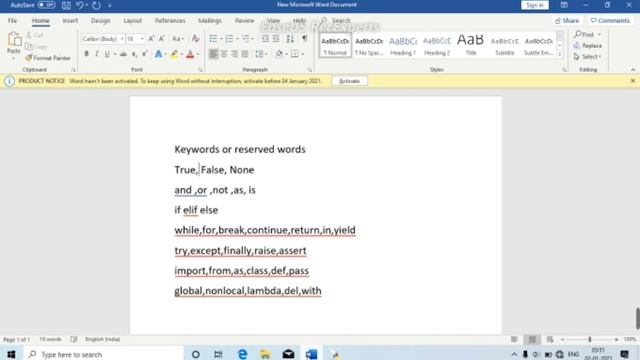This screenshot has width=640, height=360.
Task: Adjust the zoom slider handle
Action: pos(589,339)
